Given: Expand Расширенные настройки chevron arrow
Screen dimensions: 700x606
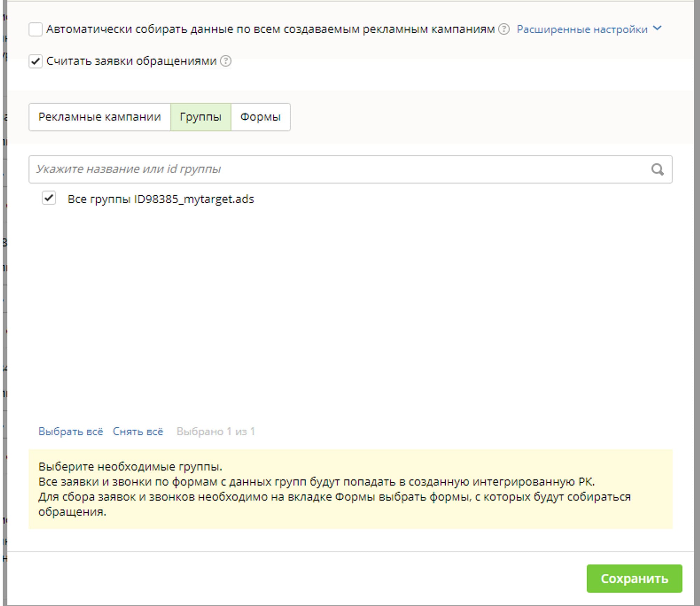Looking at the screenshot, I should pos(657,28).
